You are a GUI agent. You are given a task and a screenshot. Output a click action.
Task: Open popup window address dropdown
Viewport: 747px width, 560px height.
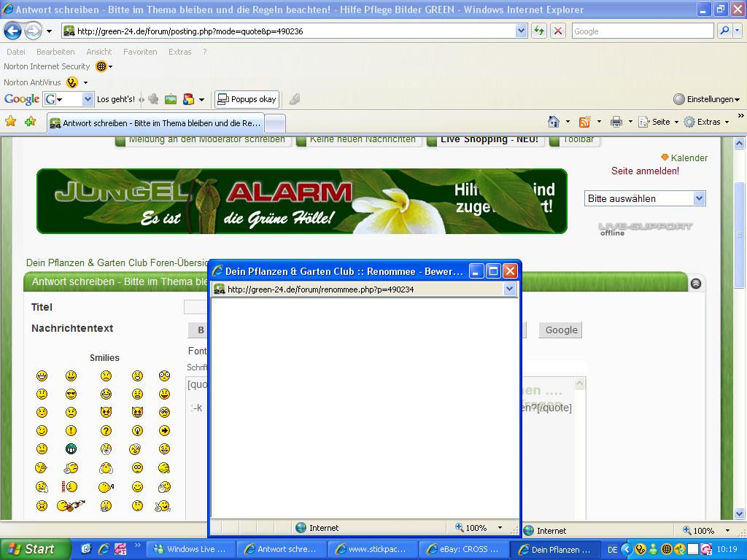click(509, 289)
